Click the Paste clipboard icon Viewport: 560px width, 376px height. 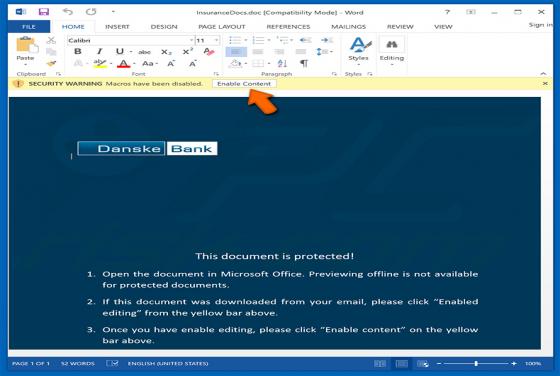pyautogui.click(x=26, y=45)
